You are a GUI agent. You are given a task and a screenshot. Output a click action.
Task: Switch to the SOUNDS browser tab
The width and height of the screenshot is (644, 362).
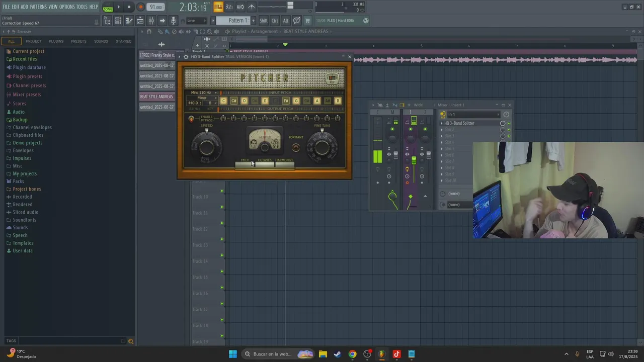(101, 41)
